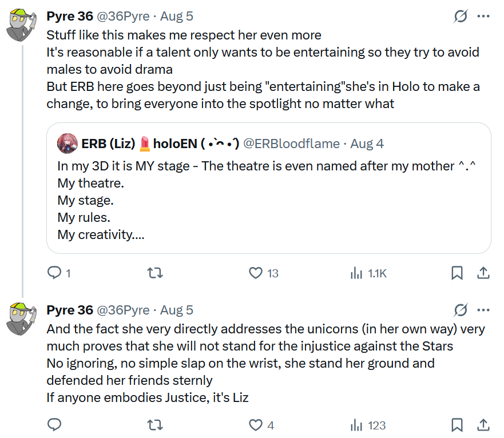
Task: Reply to the second Pyre 36 tweet
Action: point(54,425)
